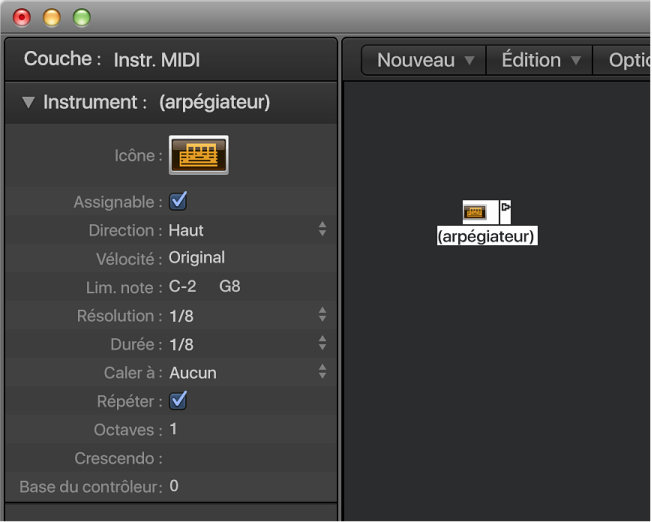Screen dimensions: 652x522
Task: Click the arpeggiator icon button in inspector
Action: pos(199,155)
